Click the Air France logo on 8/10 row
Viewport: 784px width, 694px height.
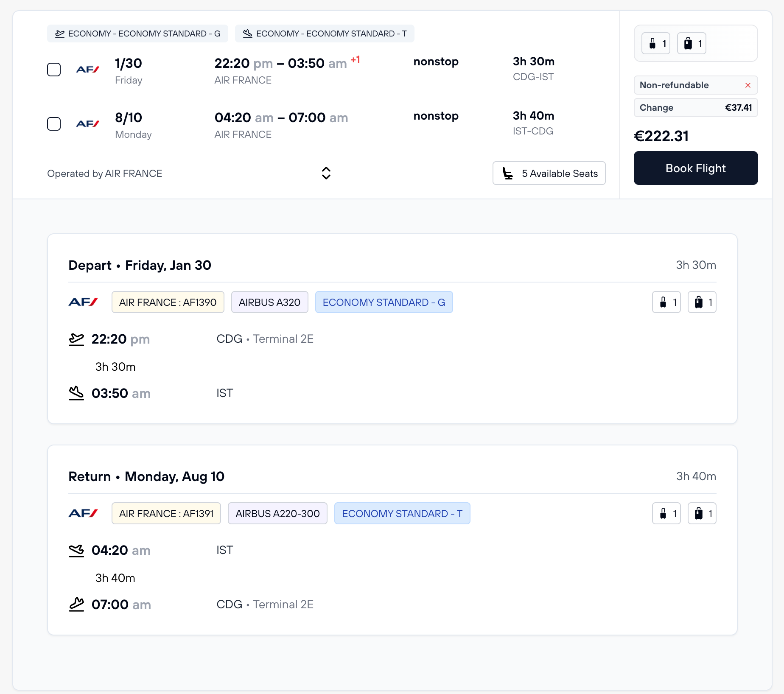pos(87,124)
